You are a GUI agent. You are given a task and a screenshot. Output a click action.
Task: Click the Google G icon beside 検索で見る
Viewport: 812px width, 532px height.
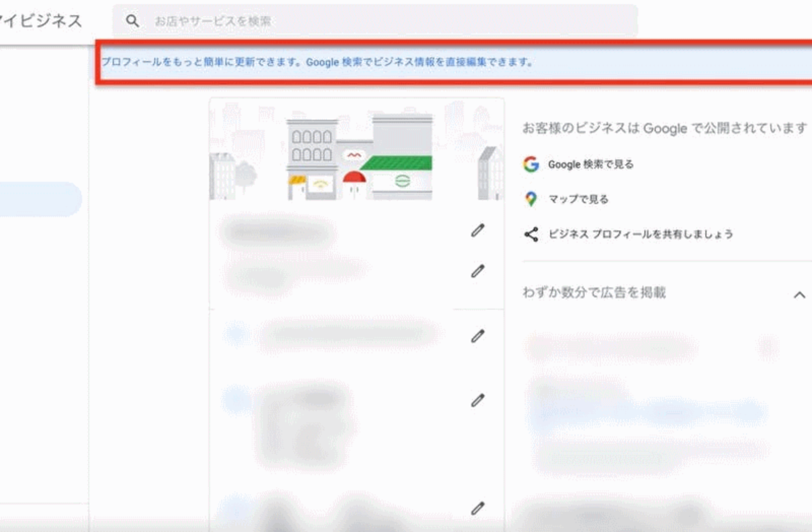530,164
